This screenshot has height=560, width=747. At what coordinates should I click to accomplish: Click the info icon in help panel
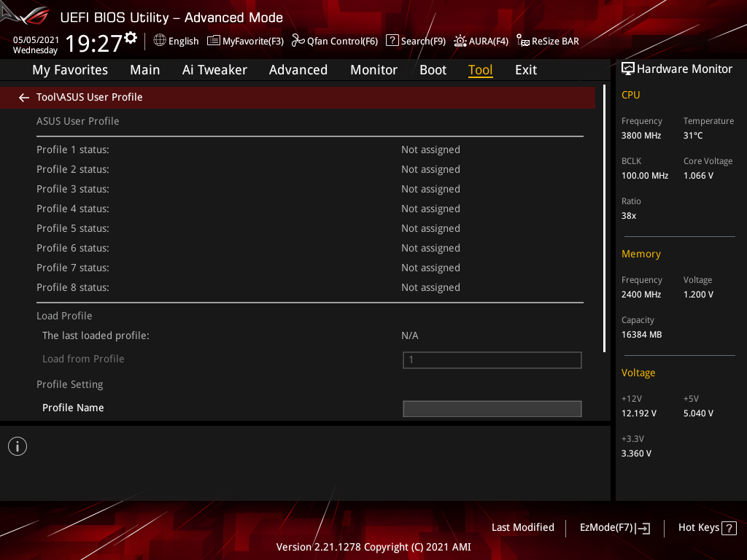pos(18,446)
